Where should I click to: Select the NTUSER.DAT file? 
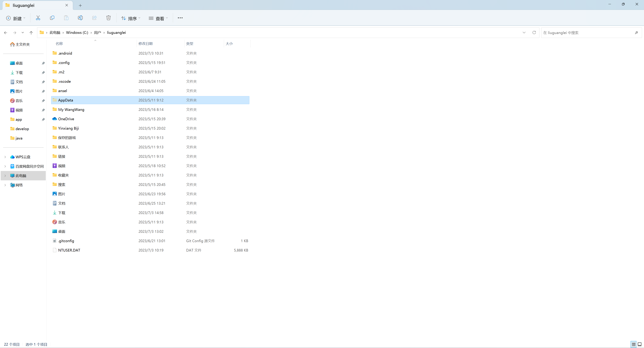[150, 250]
